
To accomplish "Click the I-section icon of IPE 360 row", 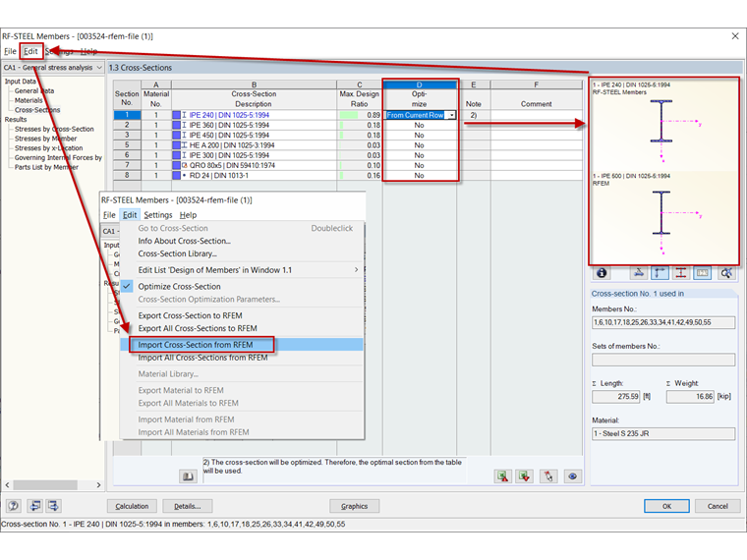I will (185, 125).
